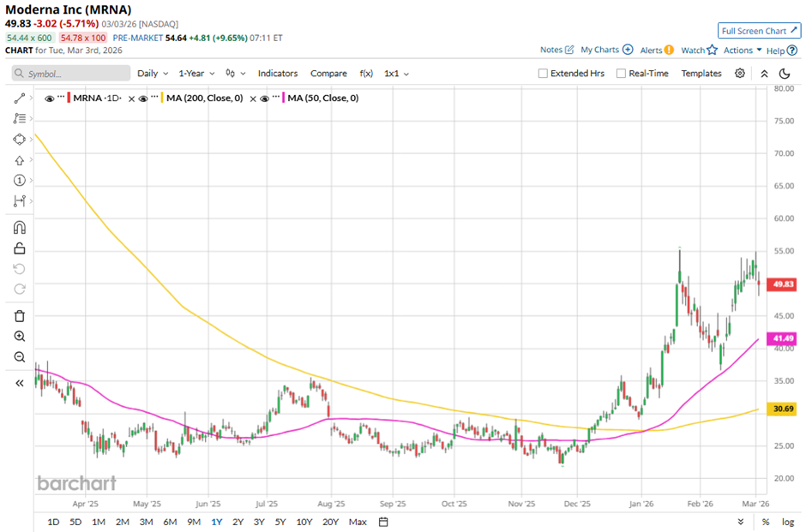The width and height of the screenshot is (806, 532).
Task: Hide the MA (200, Close, 0) indicator
Action: 143,99
